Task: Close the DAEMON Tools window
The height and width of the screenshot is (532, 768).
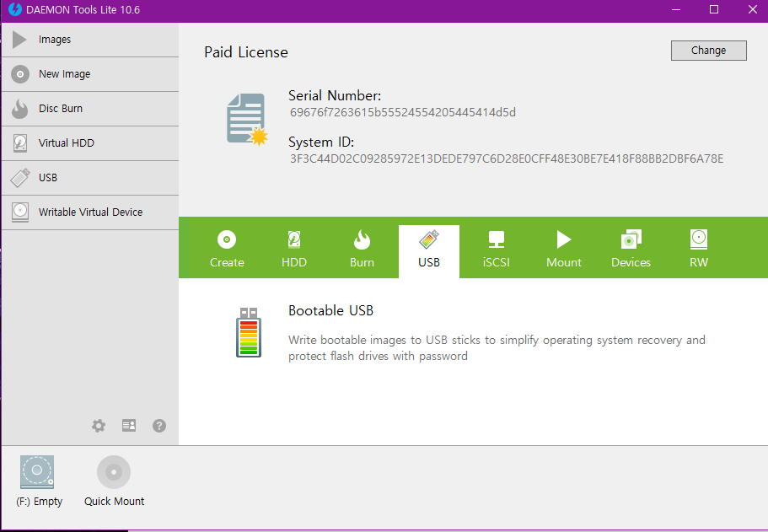Action: [x=753, y=10]
